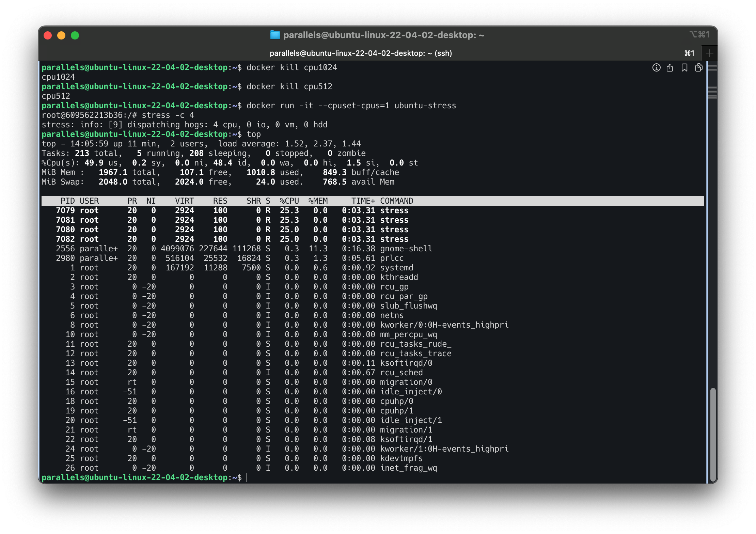Screen dimensions: 756x534
Task: Click the docker run --cpuset-cpus=1 command
Action: point(351,106)
